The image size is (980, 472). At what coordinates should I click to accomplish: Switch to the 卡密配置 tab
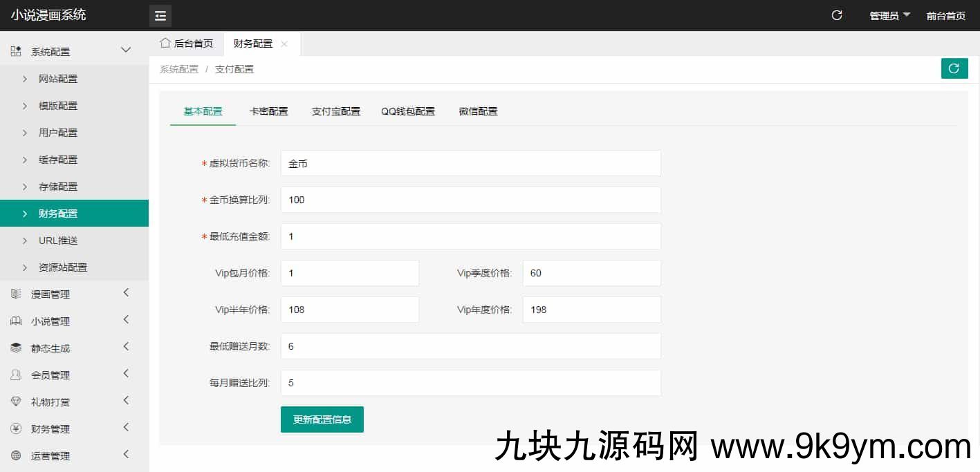[x=268, y=111]
